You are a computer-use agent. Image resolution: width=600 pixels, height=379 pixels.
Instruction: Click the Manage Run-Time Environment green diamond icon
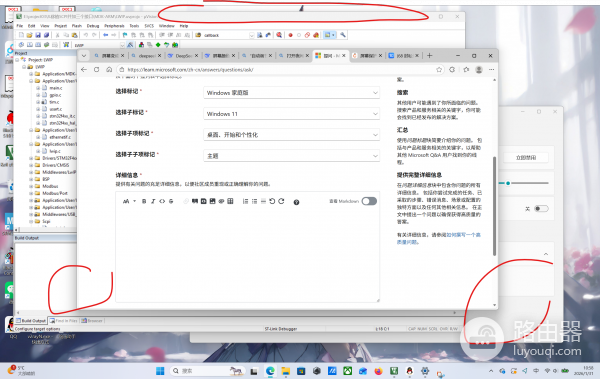(158, 45)
